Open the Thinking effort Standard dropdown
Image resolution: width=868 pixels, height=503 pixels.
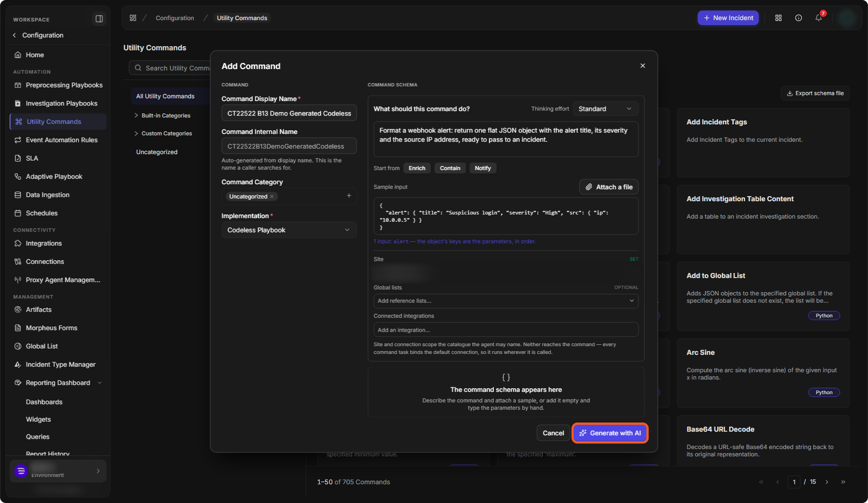pos(605,109)
